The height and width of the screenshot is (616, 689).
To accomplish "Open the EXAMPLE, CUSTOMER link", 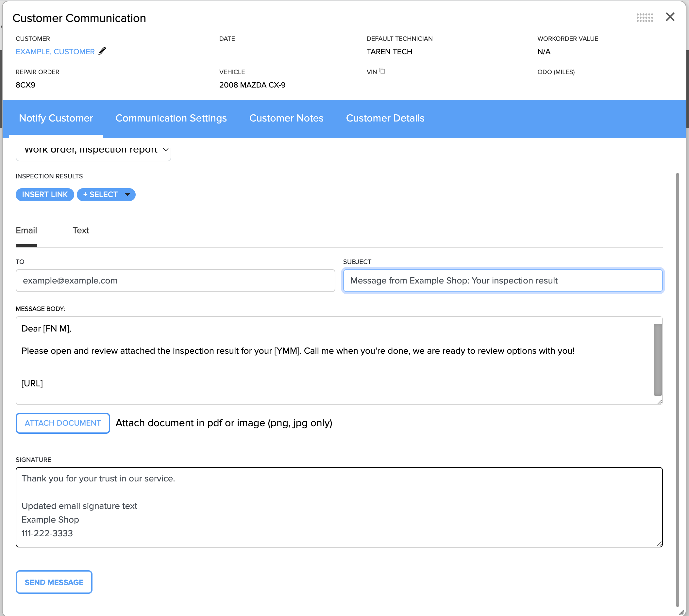I will coord(55,52).
